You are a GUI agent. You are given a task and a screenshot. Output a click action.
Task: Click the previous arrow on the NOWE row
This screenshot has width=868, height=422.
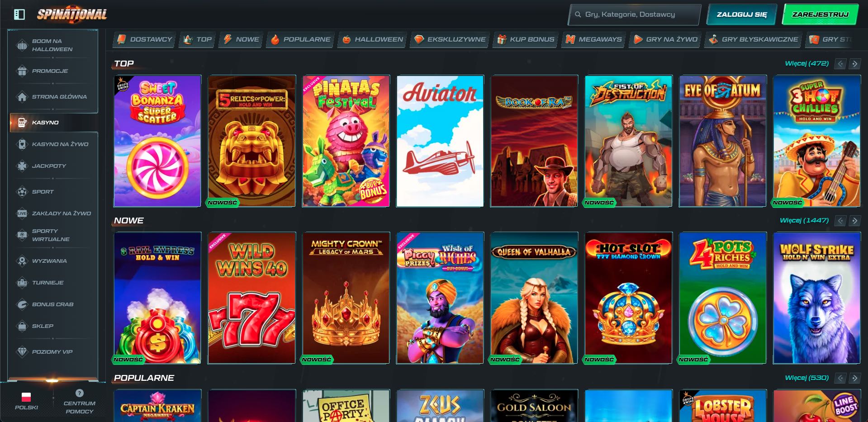pos(840,221)
